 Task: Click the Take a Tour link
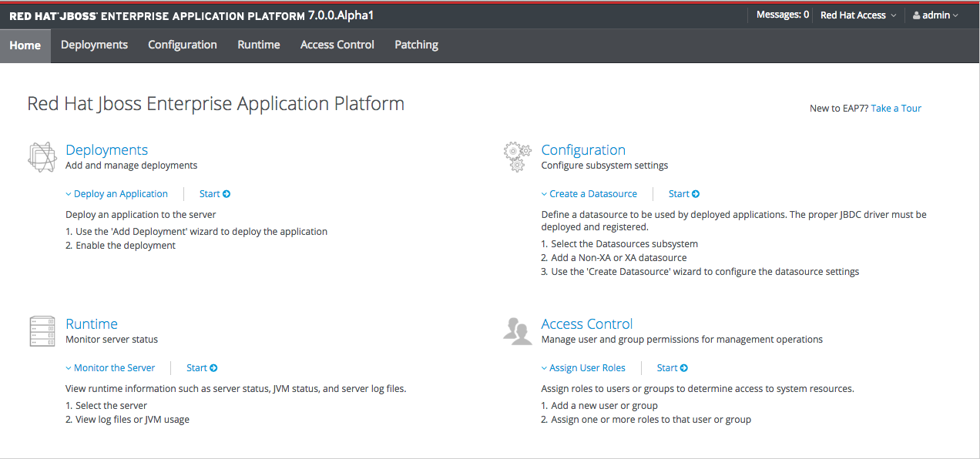pos(896,109)
